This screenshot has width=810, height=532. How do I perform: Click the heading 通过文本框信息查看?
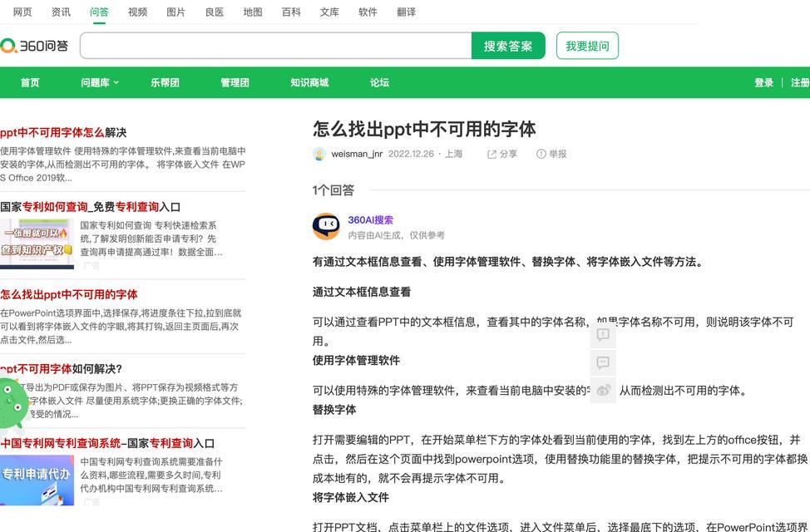362,293
